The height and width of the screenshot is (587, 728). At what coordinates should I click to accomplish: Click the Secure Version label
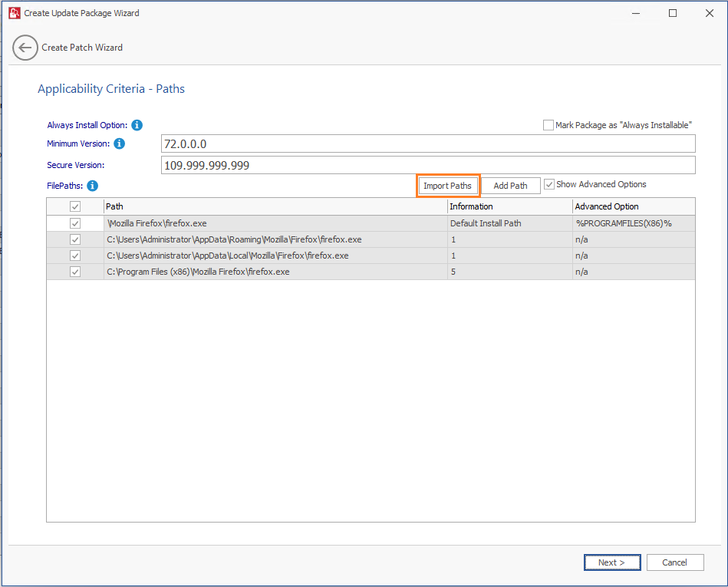point(76,165)
